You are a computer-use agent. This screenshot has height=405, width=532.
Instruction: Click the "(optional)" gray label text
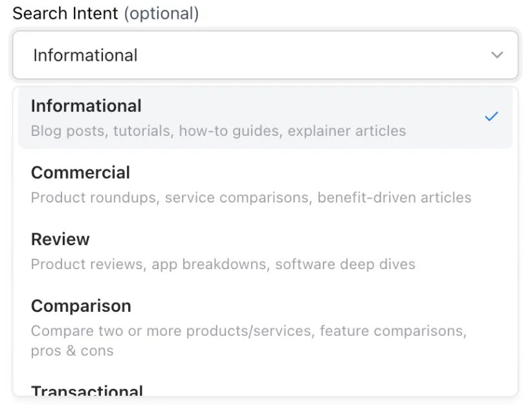161,14
